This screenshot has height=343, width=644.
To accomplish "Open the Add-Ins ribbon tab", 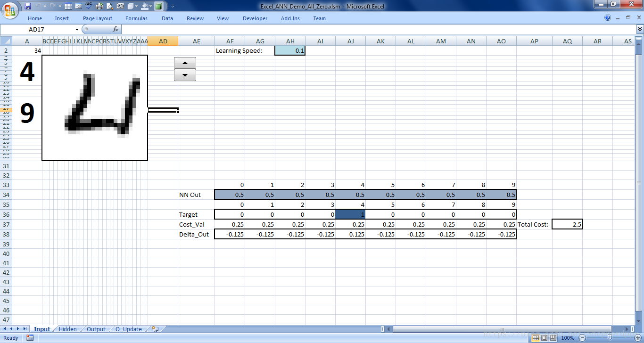I will point(290,18).
